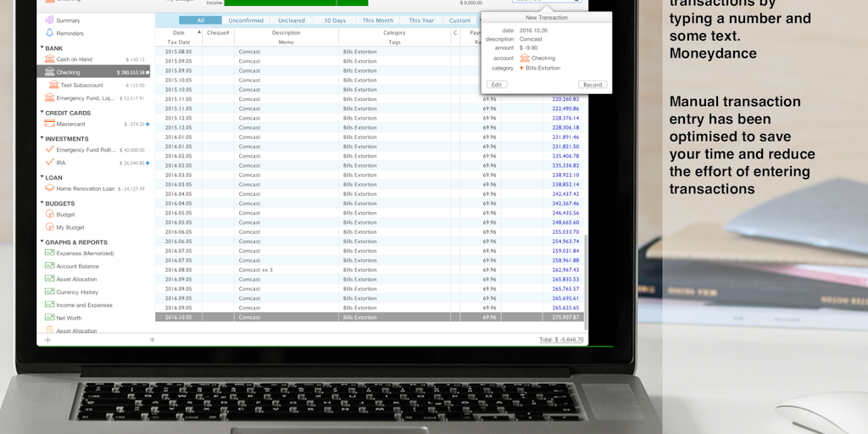Click the plus add icon below sidebar

pyautogui.click(x=47, y=340)
